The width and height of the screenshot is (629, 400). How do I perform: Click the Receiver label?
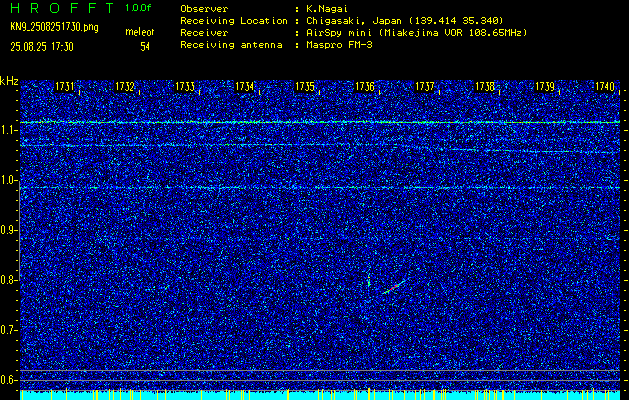pyautogui.click(x=204, y=32)
